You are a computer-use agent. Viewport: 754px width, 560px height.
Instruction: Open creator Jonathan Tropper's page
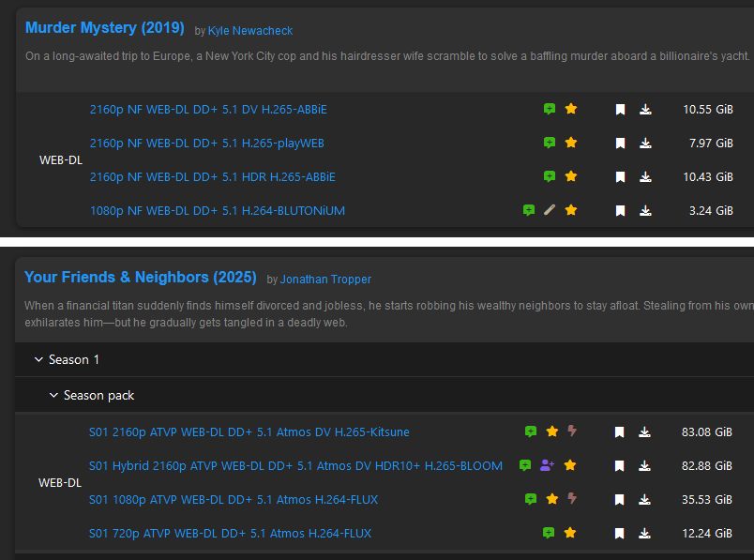point(325,280)
